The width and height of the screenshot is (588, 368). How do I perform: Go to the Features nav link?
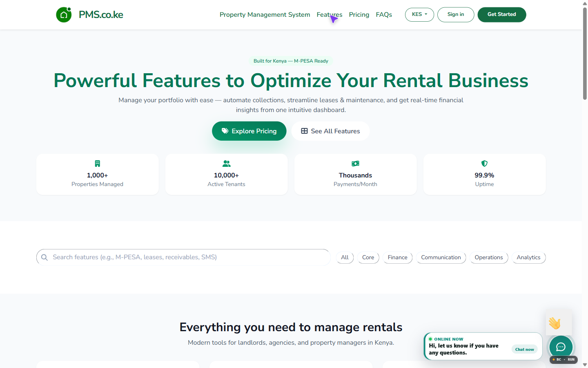tap(330, 15)
